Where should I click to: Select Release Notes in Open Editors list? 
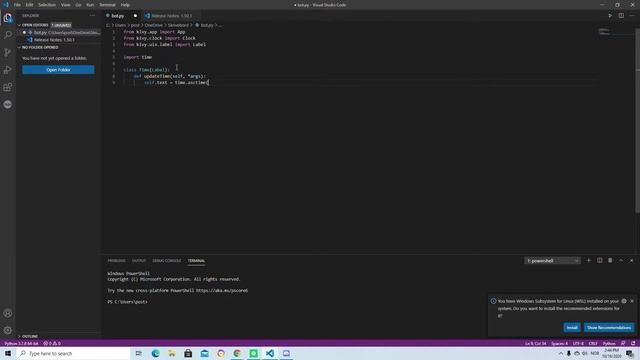click(58, 40)
